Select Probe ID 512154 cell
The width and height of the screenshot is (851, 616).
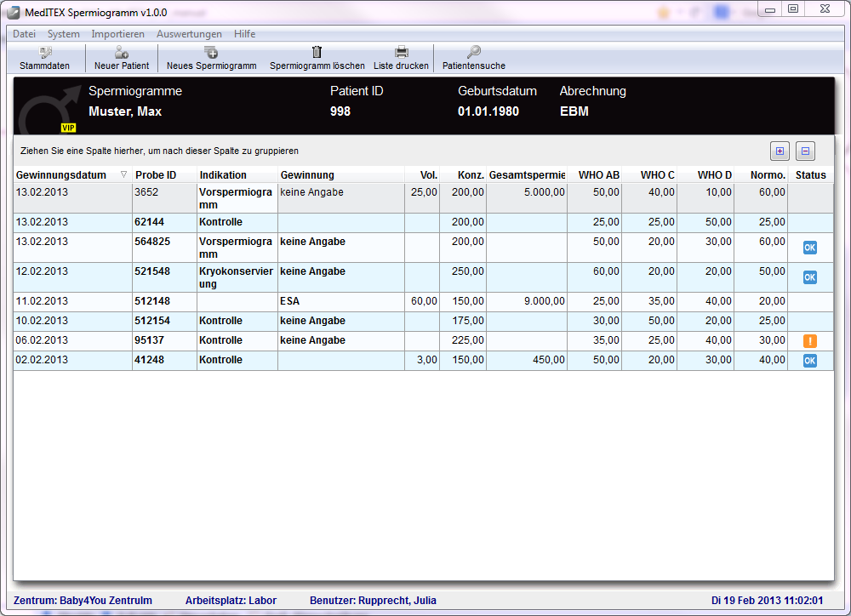tap(164, 321)
